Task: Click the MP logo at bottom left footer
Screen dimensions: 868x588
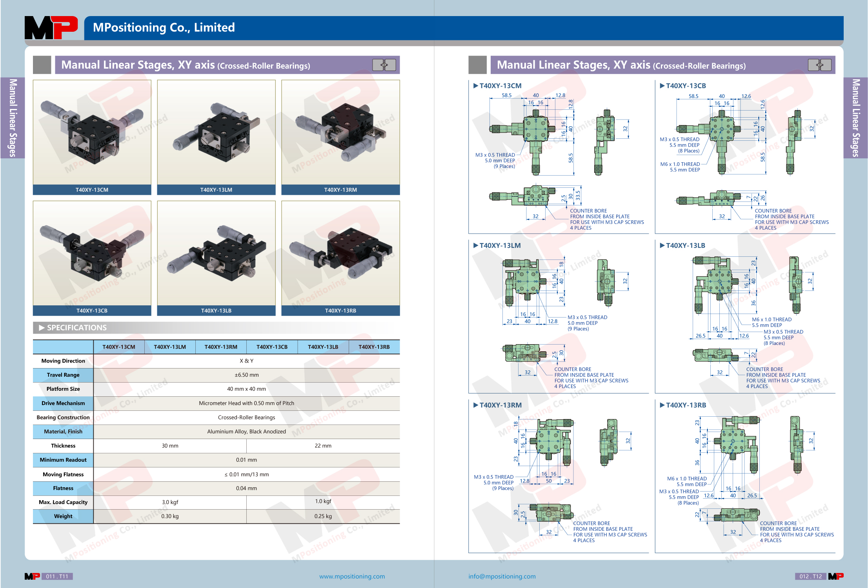Action: pos(32,576)
